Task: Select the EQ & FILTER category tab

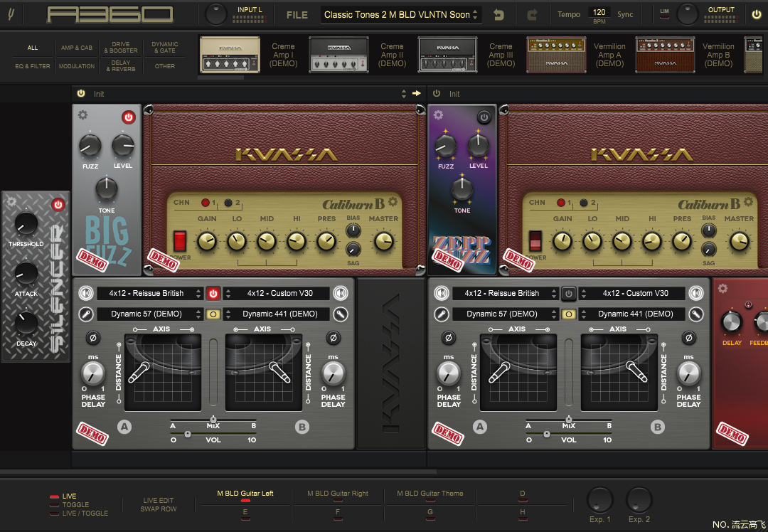Action: (x=32, y=66)
